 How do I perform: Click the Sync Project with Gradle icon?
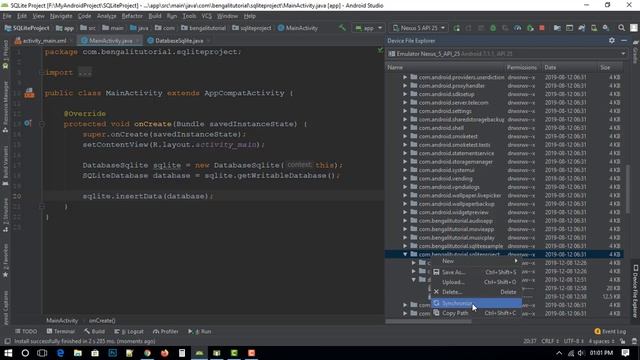point(581,28)
